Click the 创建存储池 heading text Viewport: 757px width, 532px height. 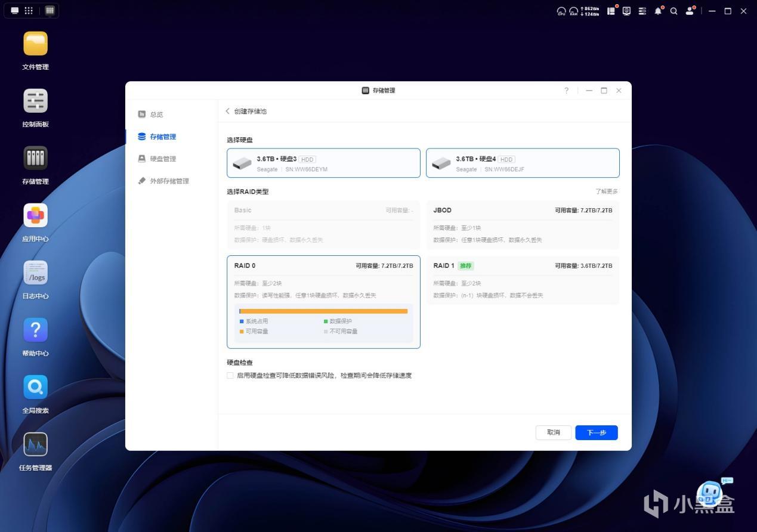(251, 112)
